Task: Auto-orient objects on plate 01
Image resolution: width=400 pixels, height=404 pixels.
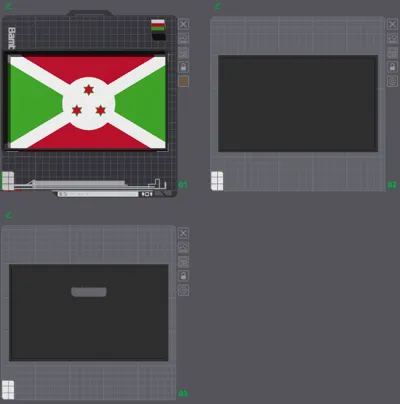Action: pyautogui.click(x=183, y=38)
